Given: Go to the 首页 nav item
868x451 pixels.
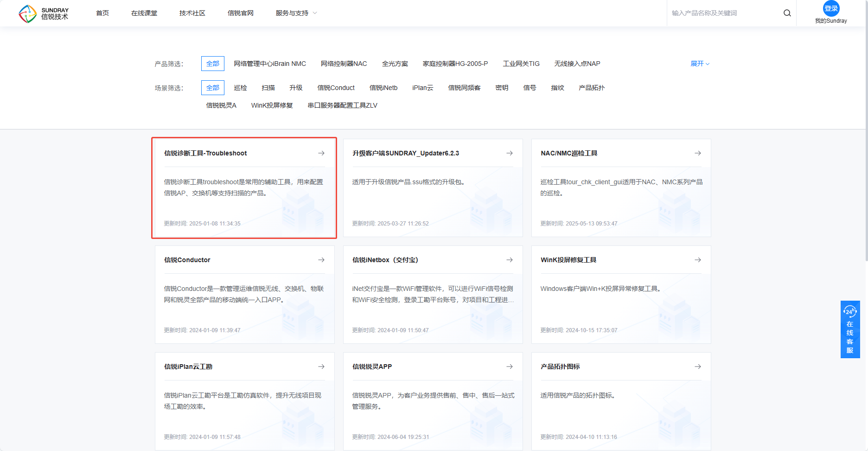Looking at the screenshot, I should click(x=102, y=13).
